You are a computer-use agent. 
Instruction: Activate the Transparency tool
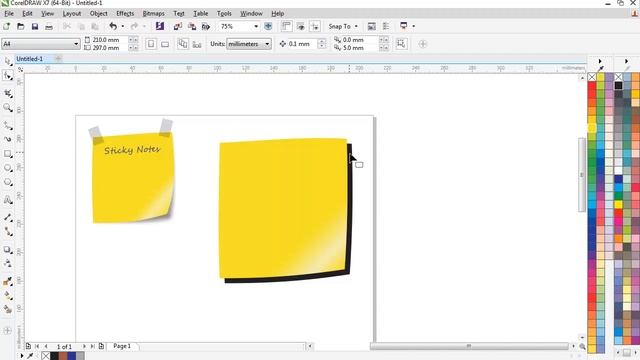8,264
